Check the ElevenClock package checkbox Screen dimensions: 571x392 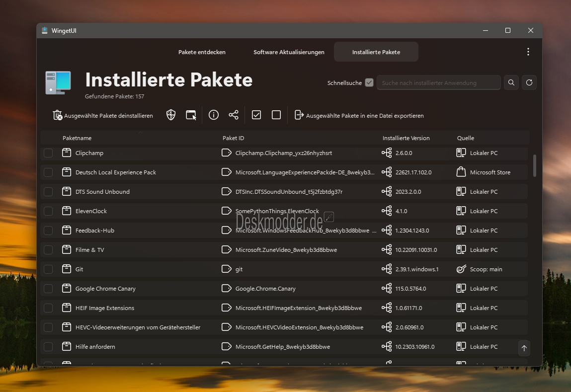pyautogui.click(x=48, y=211)
